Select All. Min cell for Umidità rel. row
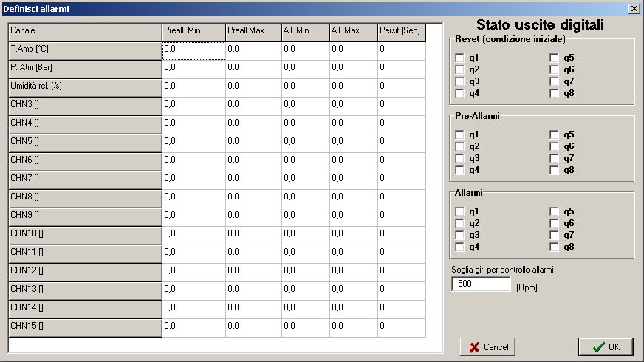This screenshot has width=644, height=362. coord(304,86)
